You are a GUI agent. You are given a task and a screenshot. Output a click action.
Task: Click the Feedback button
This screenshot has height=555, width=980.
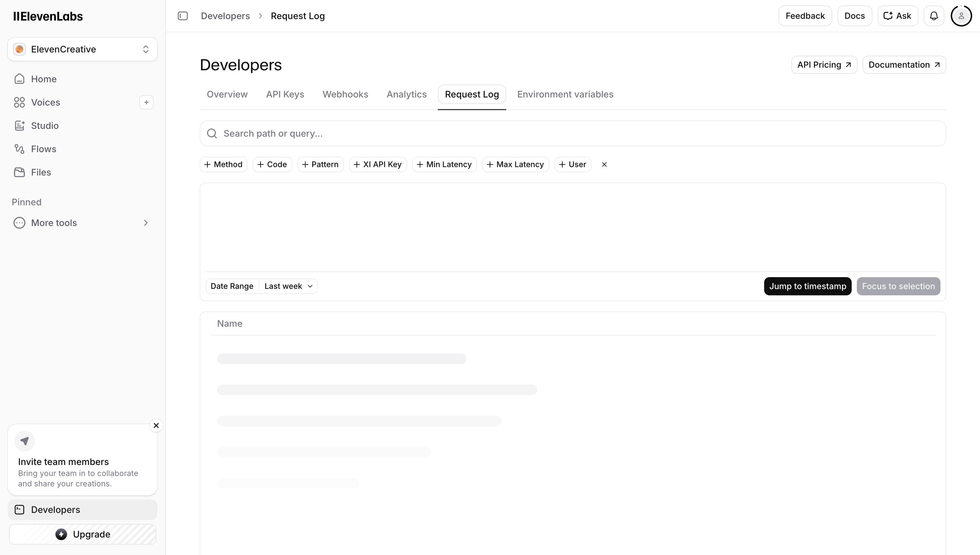pyautogui.click(x=805, y=16)
